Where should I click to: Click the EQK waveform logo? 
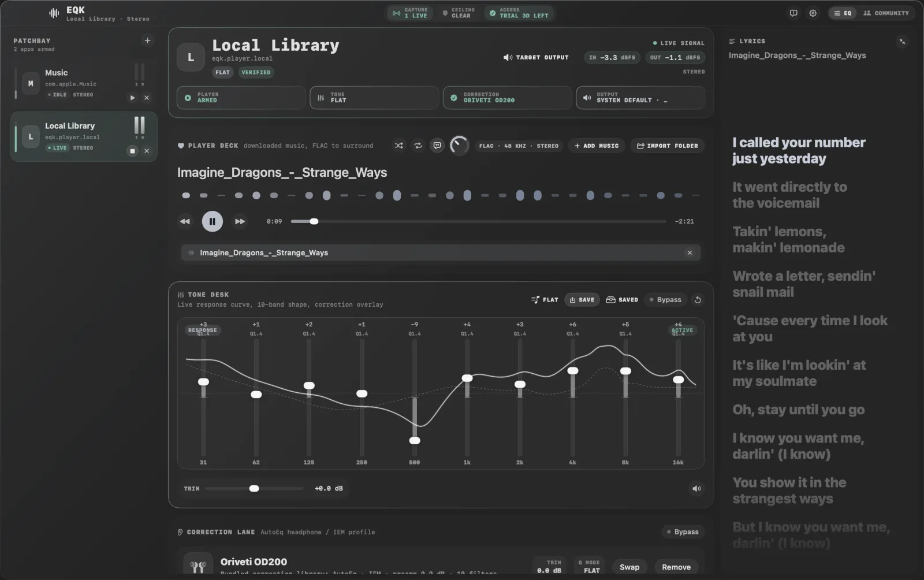(54, 13)
